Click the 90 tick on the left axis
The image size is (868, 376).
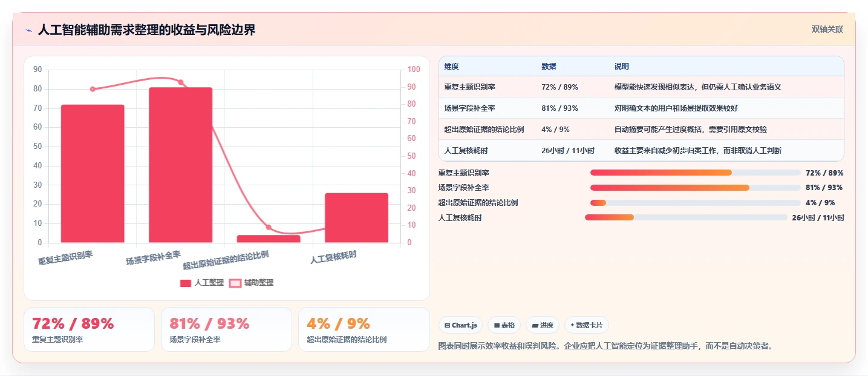(x=38, y=70)
